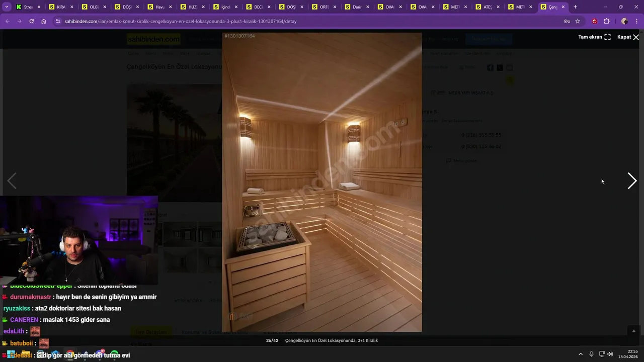Screen dimensions: 644x362
Task: Show hidden system tray icons chevron
Action: 580,354
